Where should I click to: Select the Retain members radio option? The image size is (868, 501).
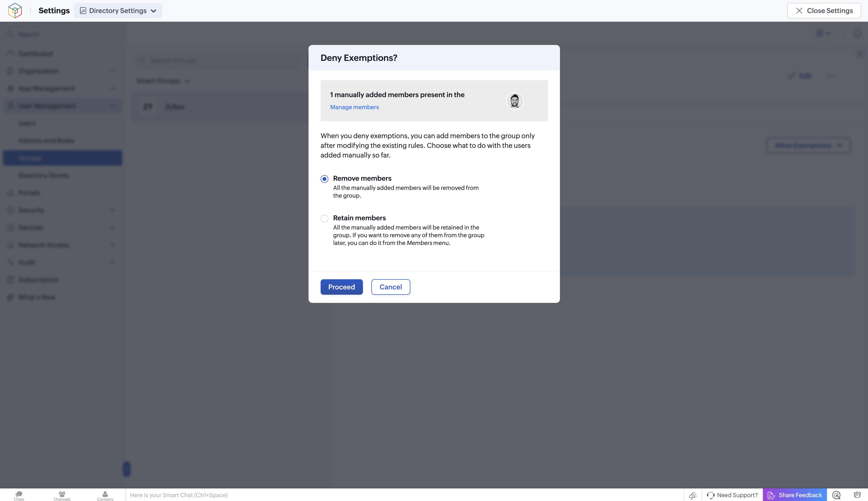tap(324, 219)
